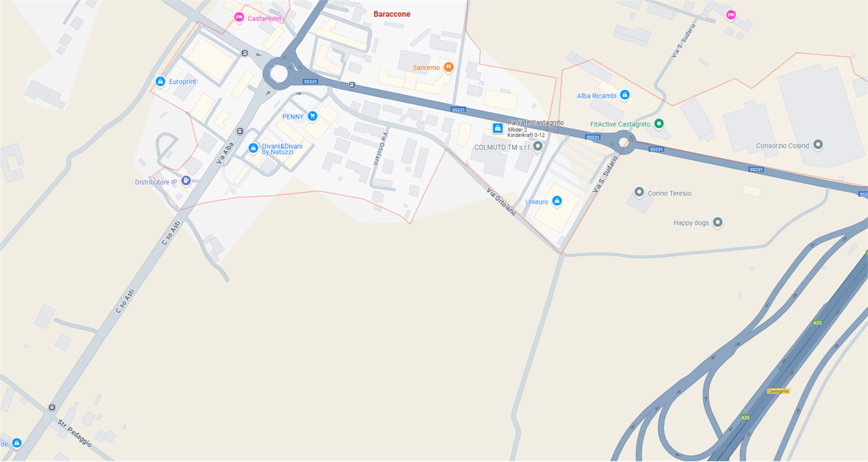Click the CastaHotel pink hotel pin
The height and width of the screenshot is (462, 868).
[x=238, y=17]
